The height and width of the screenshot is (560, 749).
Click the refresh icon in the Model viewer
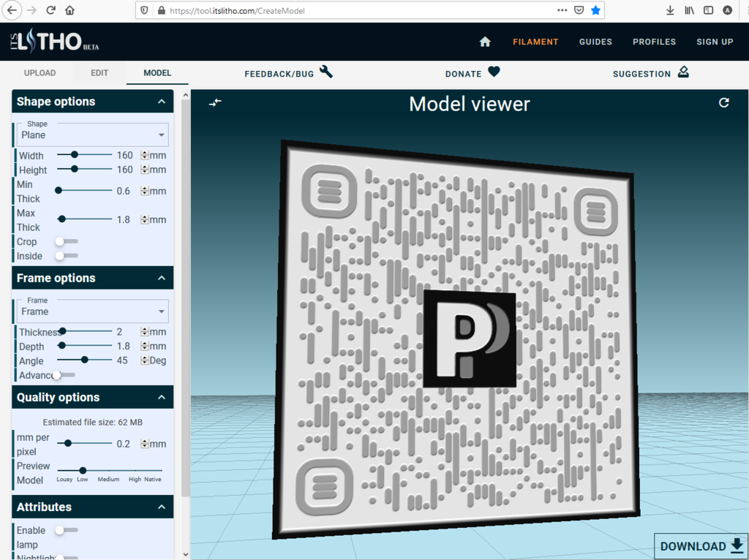[x=724, y=103]
